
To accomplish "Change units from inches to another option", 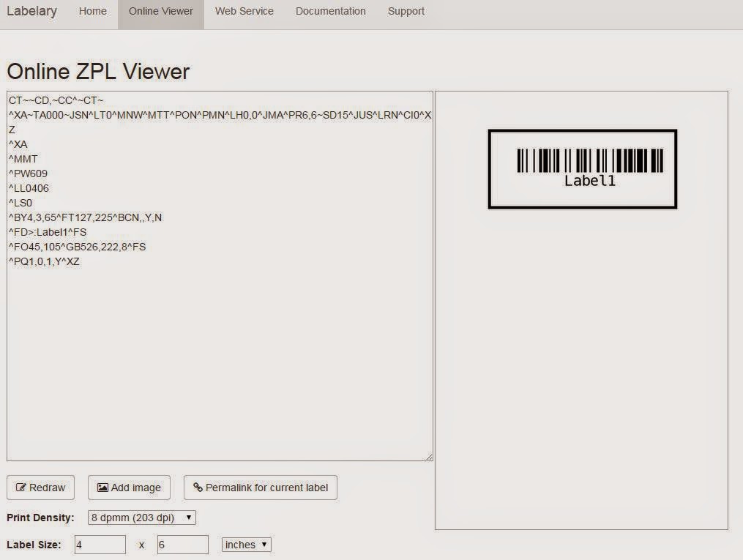I will 246,544.
